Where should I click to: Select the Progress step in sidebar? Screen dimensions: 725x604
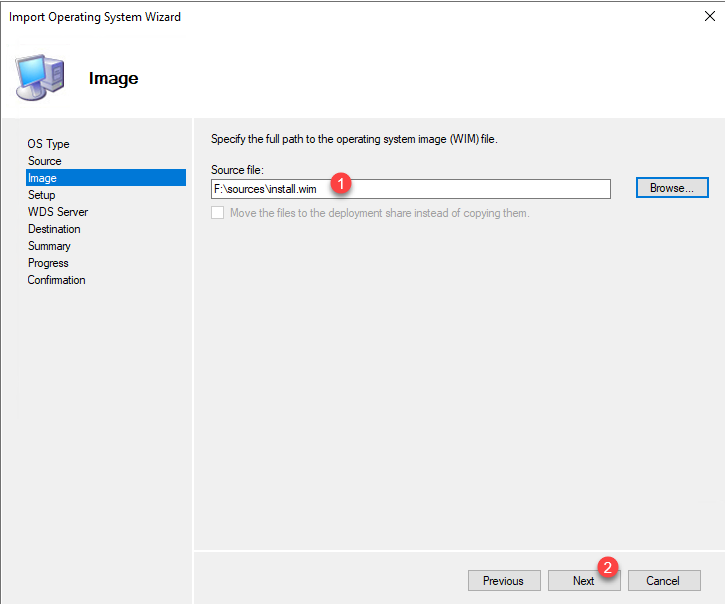[48, 263]
